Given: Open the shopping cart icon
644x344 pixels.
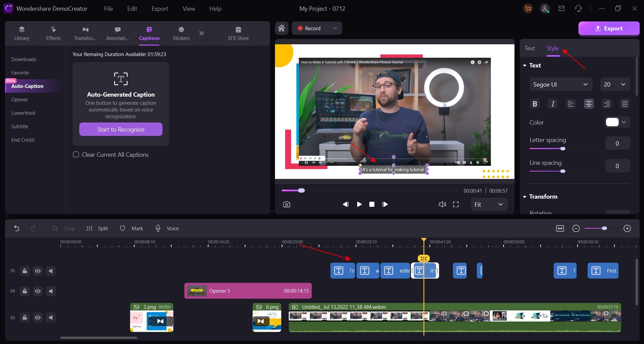Looking at the screenshot, I should point(528,9).
